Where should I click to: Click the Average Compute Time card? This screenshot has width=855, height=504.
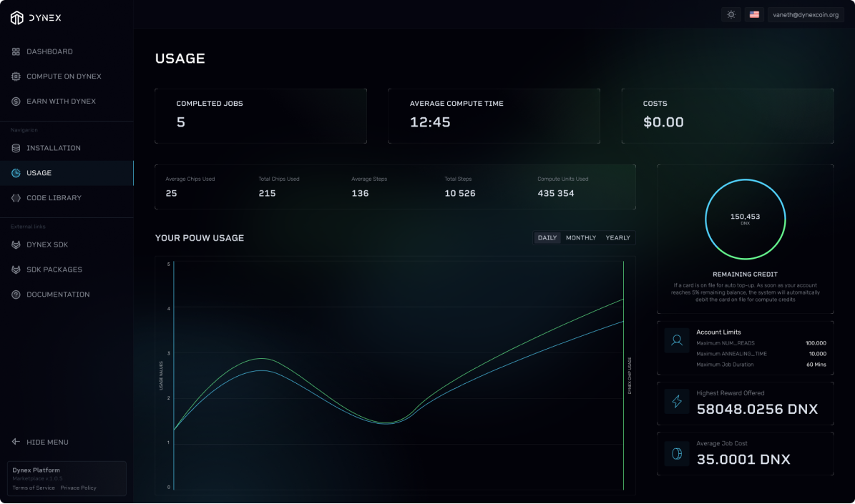point(494,116)
